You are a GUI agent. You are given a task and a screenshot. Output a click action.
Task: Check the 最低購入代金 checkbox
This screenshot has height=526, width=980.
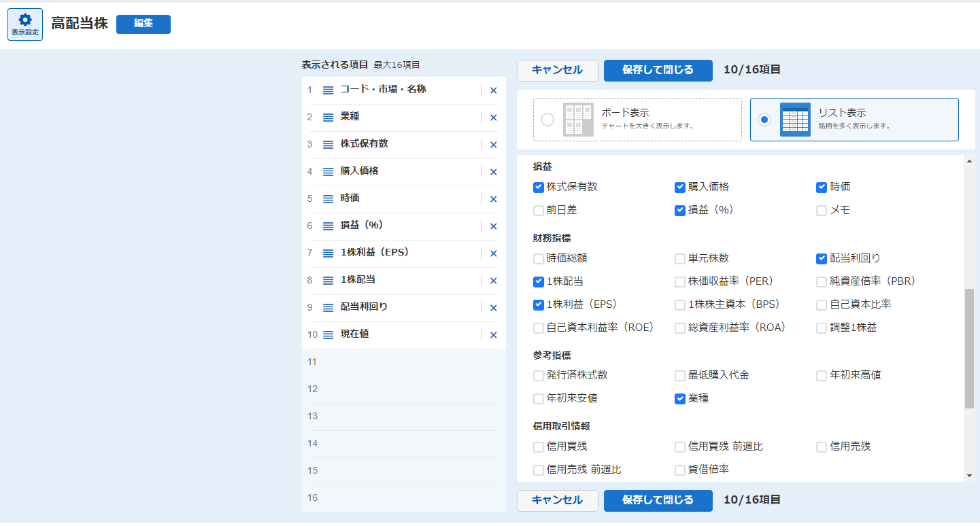pyautogui.click(x=680, y=376)
